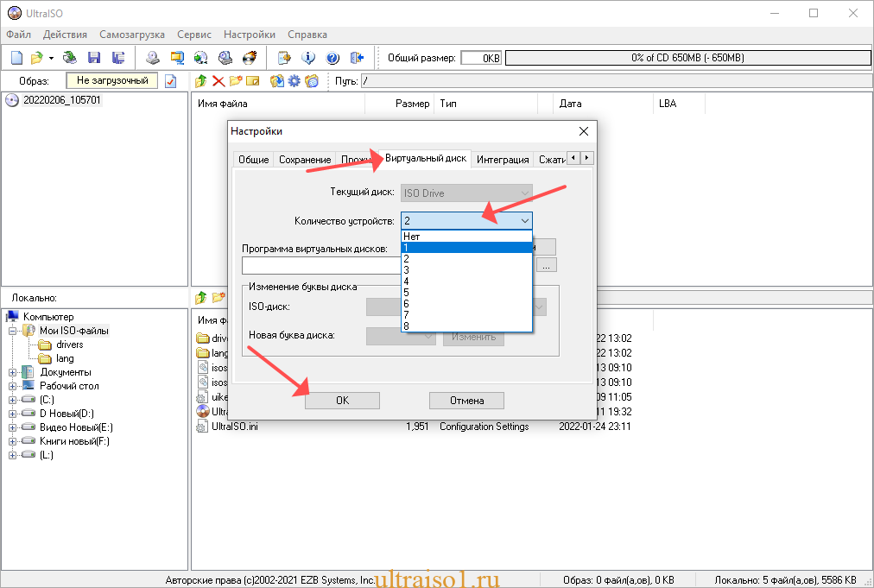Click the Set label icon after the gear
The width and height of the screenshot is (874, 588).
click(312, 81)
